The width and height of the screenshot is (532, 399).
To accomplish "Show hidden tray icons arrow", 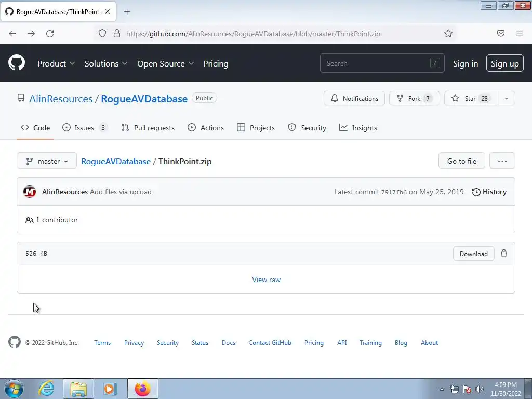I will coord(442,389).
